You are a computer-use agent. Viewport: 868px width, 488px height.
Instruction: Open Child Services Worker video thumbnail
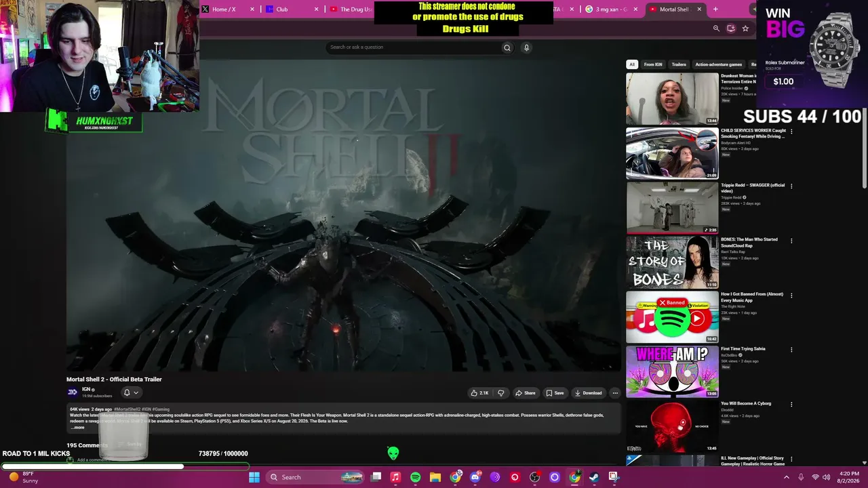tap(672, 153)
